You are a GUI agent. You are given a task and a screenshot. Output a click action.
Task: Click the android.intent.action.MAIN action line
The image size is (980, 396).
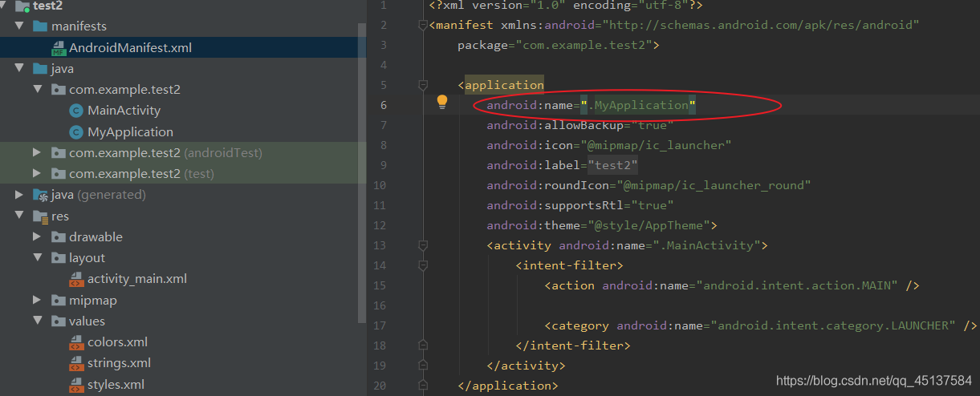click(x=731, y=286)
